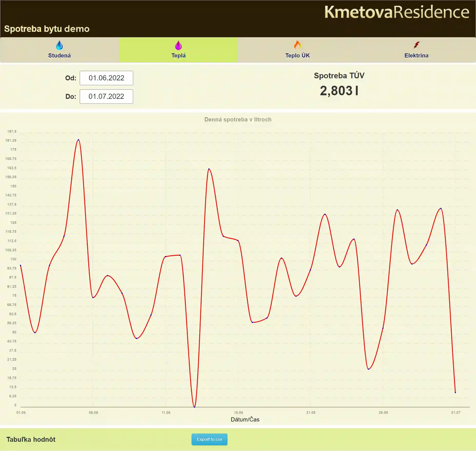Click the orange flame Teplo ÚK icon
476x451 pixels.
tap(297, 45)
